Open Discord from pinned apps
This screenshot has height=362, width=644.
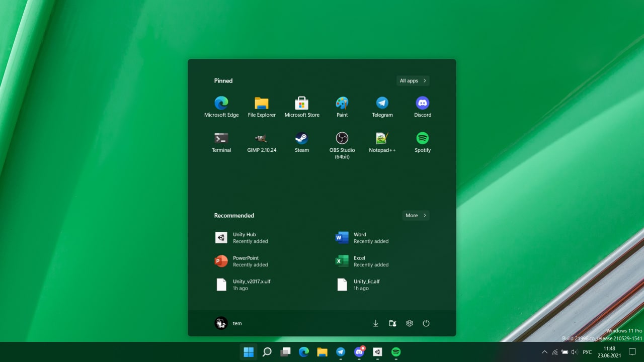[x=423, y=107]
